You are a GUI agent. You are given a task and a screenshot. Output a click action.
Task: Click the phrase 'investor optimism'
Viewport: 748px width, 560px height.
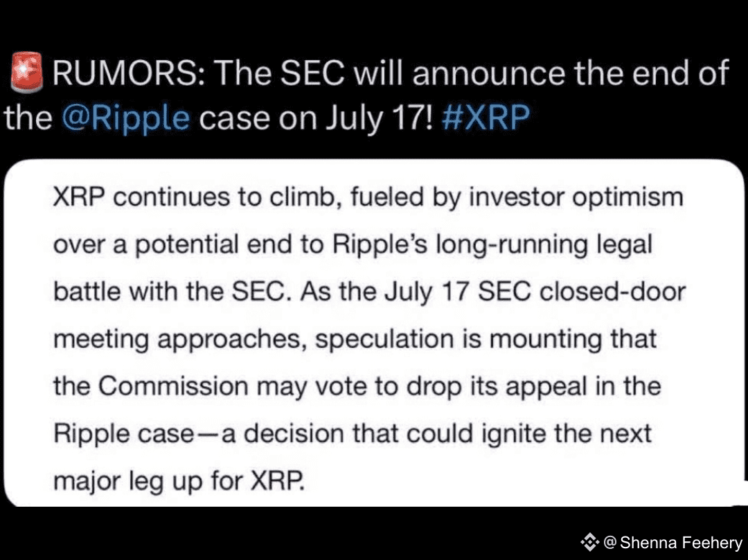coord(576,197)
